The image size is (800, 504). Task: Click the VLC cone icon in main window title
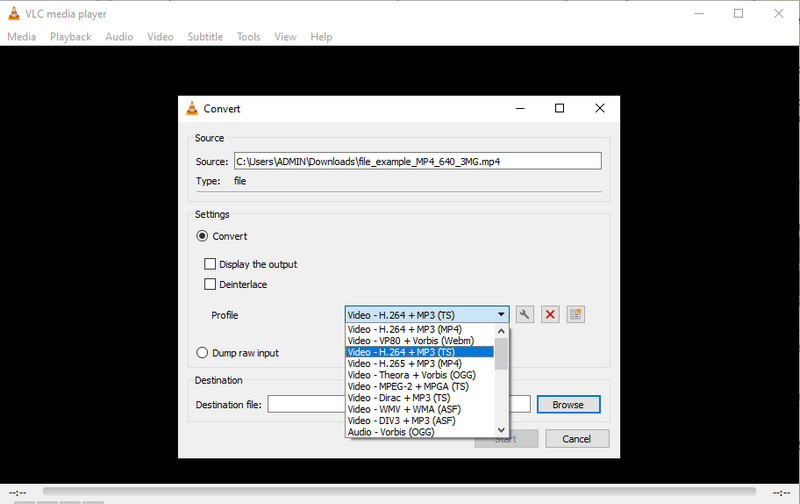point(14,14)
